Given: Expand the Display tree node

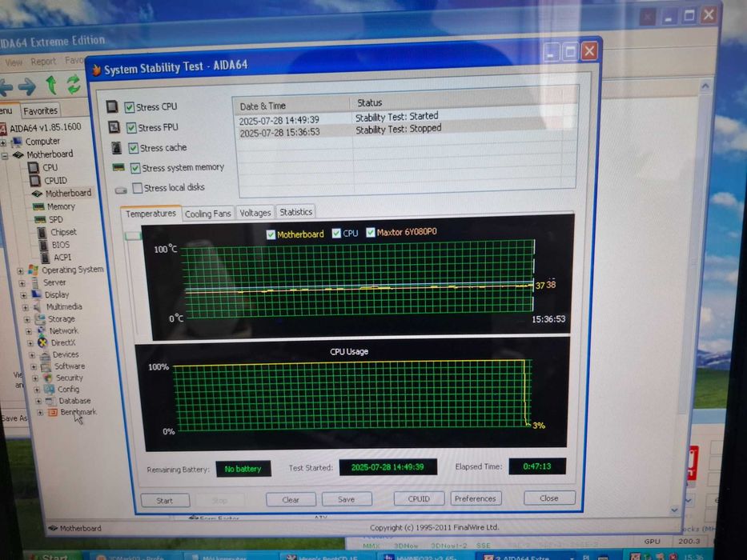Looking at the screenshot, I should (x=23, y=295).
